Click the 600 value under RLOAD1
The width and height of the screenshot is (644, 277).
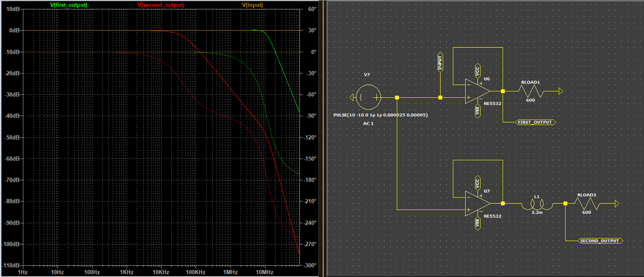[531, 100]
